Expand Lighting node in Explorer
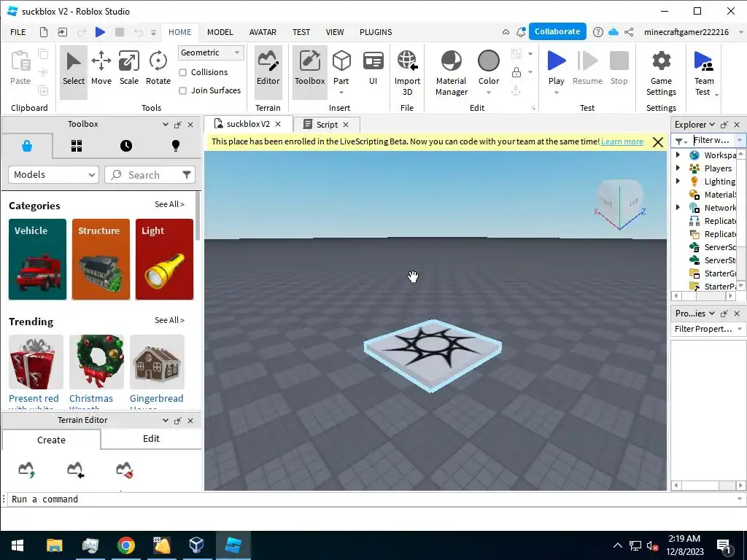Screen dimensions: 747x560 [x=678, y=181]
